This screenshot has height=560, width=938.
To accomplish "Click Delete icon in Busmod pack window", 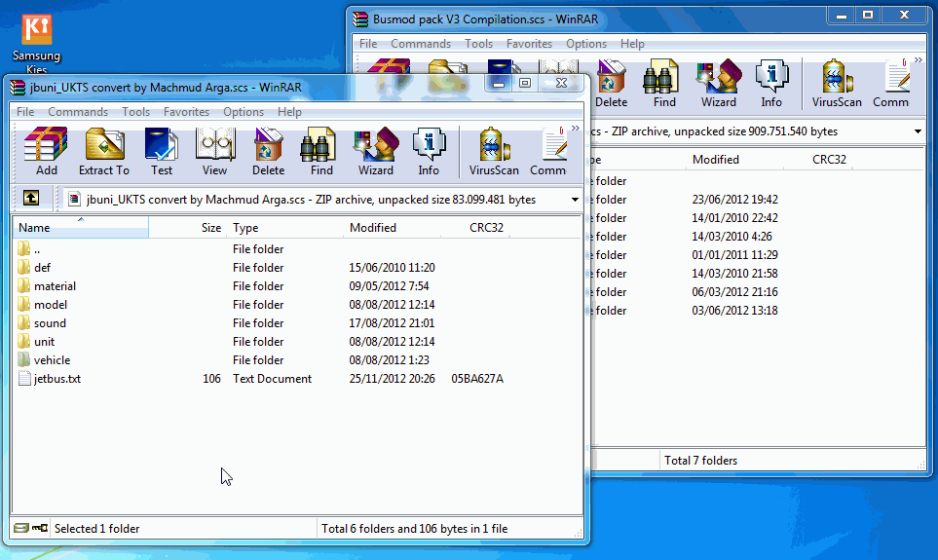I will pos(612,83).
